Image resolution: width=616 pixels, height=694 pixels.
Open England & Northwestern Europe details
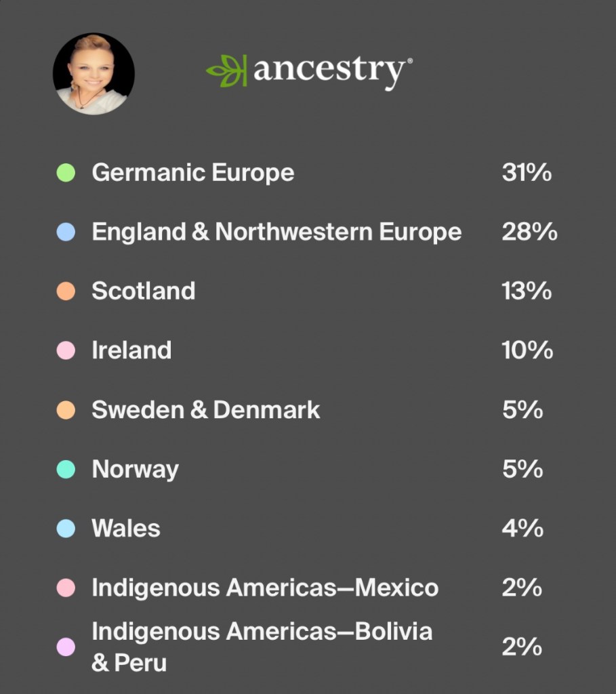click(276, 232)
